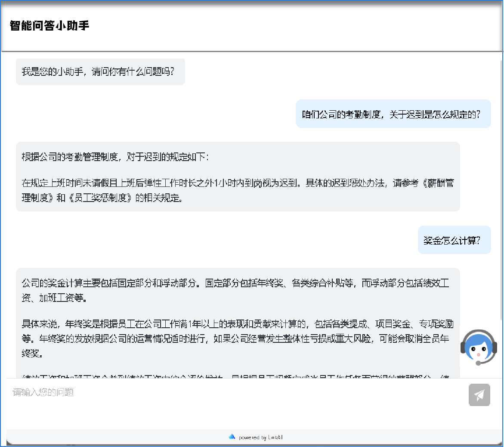Click the paragraph starting 具体来说,年终奖
504x447 pixels.
tap(238, 338)
